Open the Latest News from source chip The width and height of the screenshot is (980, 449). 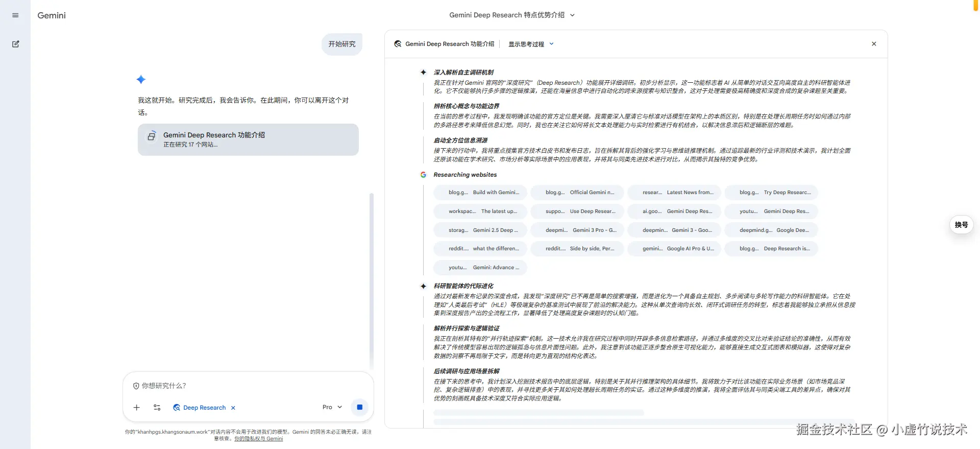coord(674,193)
